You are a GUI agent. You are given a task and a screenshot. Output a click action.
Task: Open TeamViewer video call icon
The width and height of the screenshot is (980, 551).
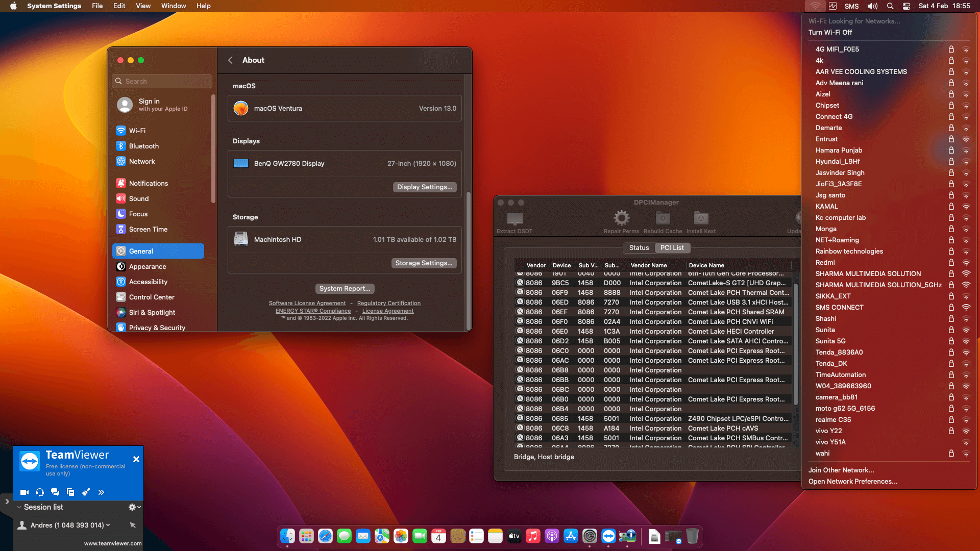tap(24, 492)
